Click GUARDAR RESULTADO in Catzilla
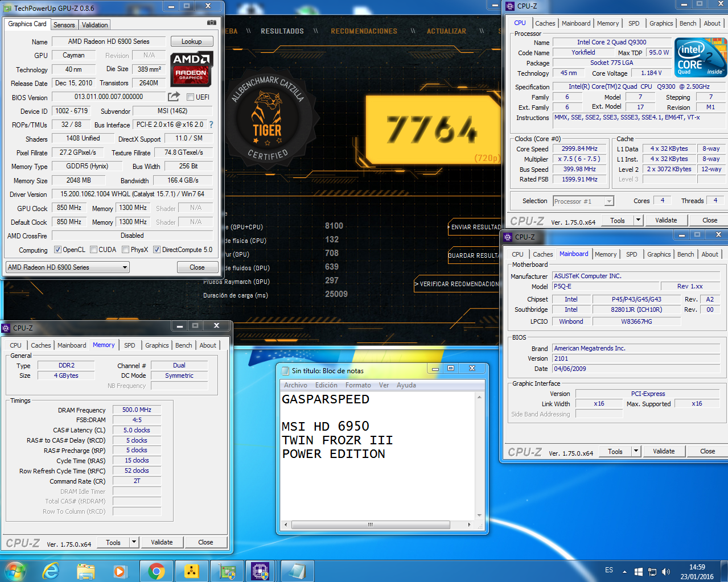Screen dimensions: 728x582 click(x=474, y=255)
